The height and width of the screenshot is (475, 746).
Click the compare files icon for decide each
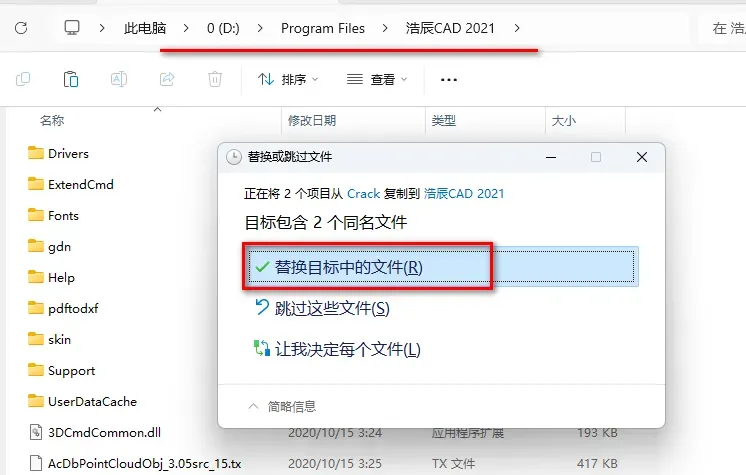click(x=262, y=348)
